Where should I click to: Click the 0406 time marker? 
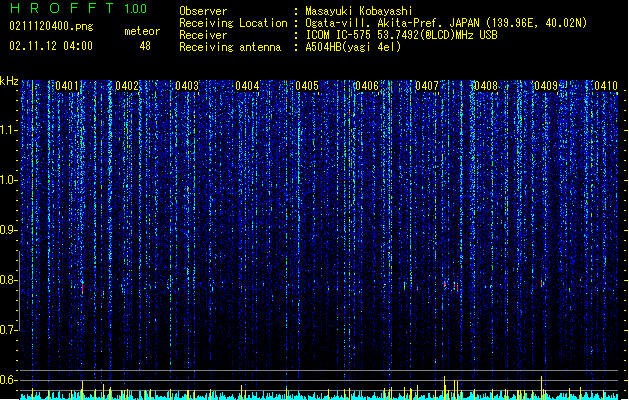point(367,86)
